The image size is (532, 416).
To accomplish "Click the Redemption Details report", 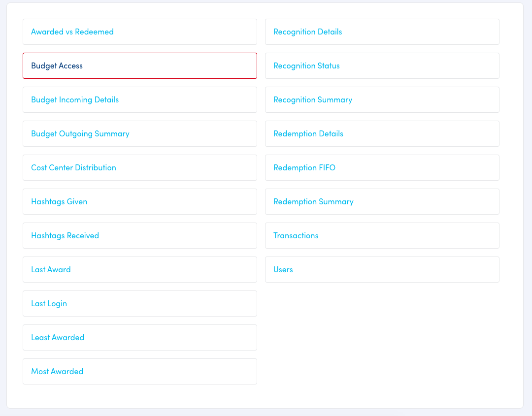I will 308,134.
